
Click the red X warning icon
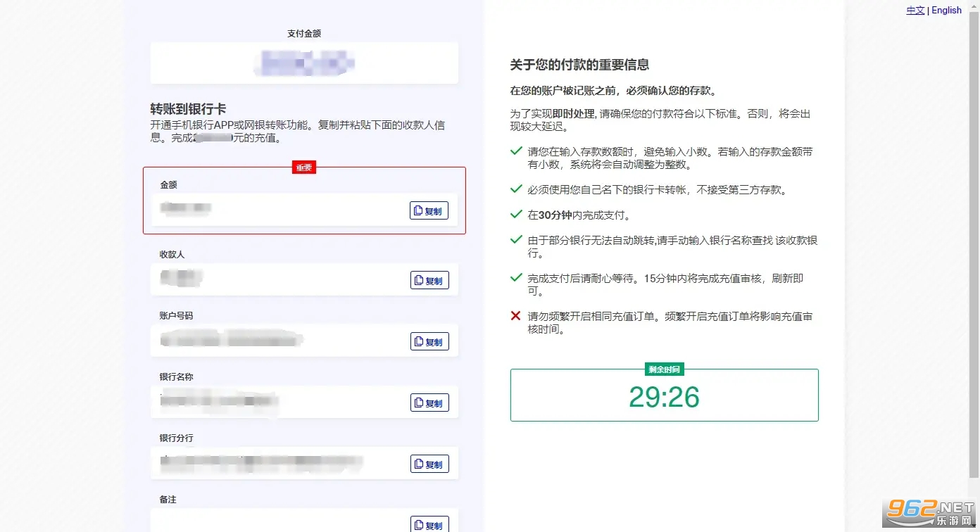tap(516, 316)
